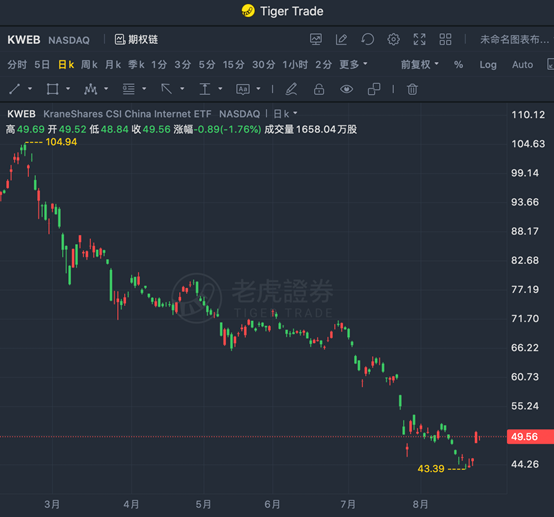This screenshot has height=517, width=554.
Task: Select the wave pattern drawing tool
Action: [90, 89]
